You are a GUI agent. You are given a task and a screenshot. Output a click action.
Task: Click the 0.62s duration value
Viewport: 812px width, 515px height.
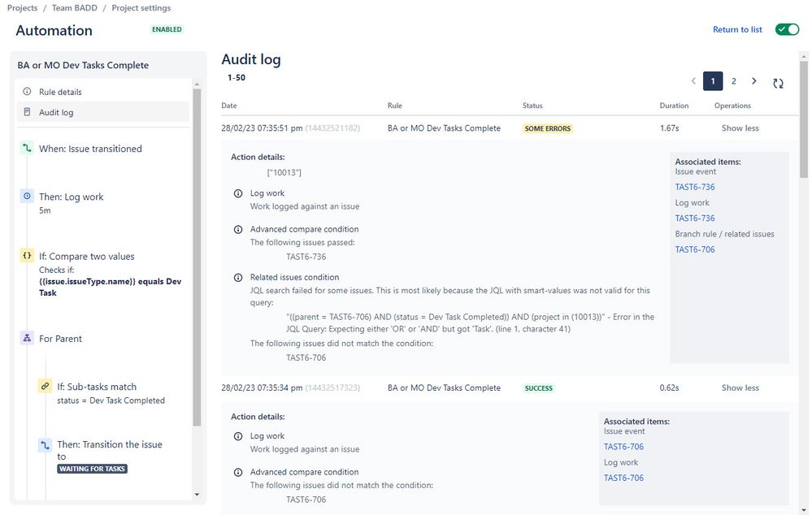[x=669, y=387]
